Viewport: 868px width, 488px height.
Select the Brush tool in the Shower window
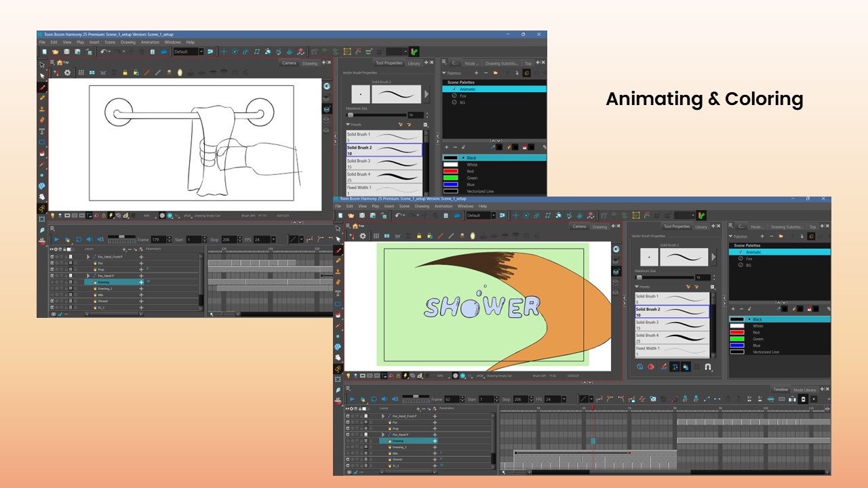[x=338, y=250]
